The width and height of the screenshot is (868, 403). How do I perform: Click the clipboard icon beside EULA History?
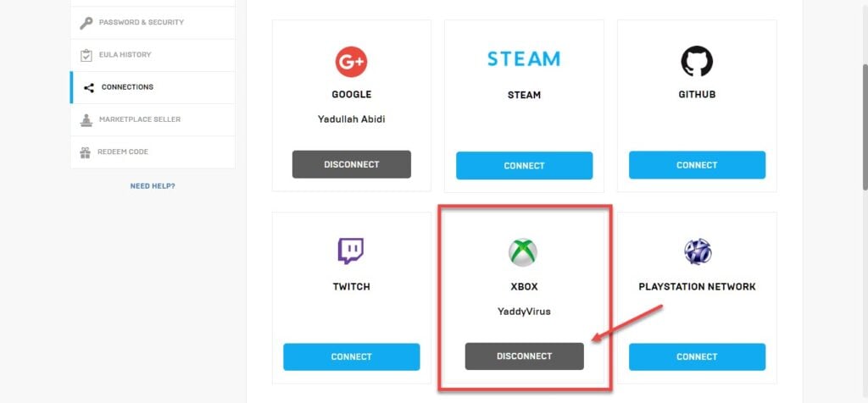click(86, 55)
